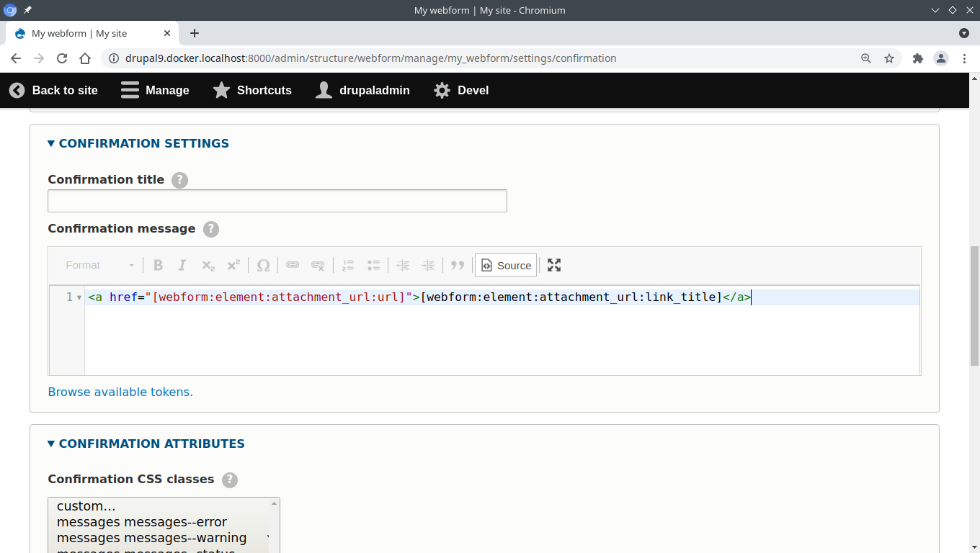Click the Confirmation title input field

[277, 201]
